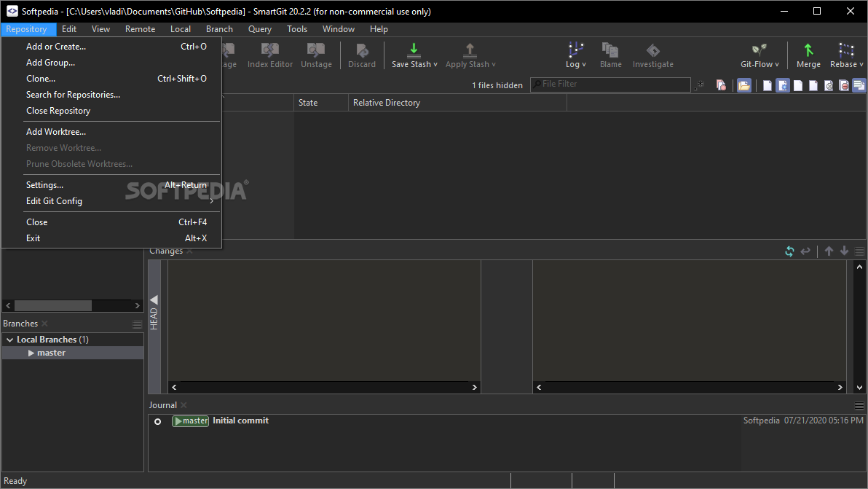Open the View menu
This screenshot has height=489, width=868.
[x=100, y=29]
